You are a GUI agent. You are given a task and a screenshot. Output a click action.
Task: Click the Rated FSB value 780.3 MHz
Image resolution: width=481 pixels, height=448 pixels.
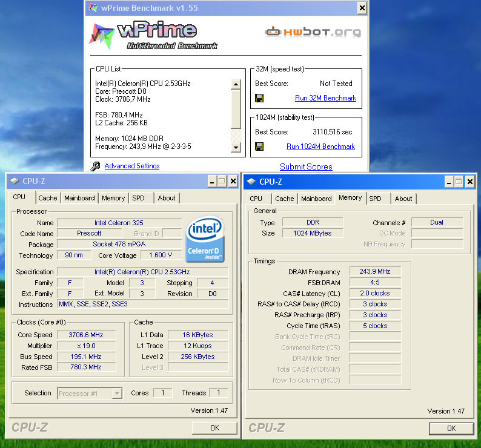coord(86,367)
